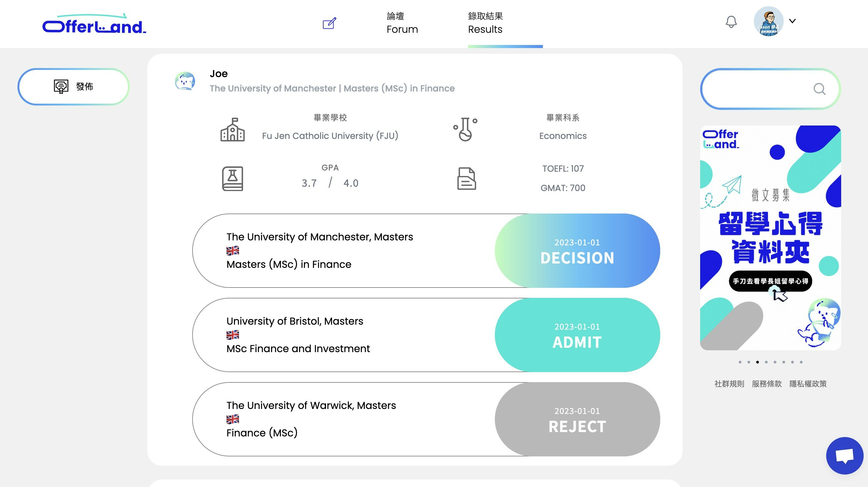The width and height of the screenshot is (868, 487).
Task: Open the notifications bell
Action: pyautogui.click(x=731, y=22)
